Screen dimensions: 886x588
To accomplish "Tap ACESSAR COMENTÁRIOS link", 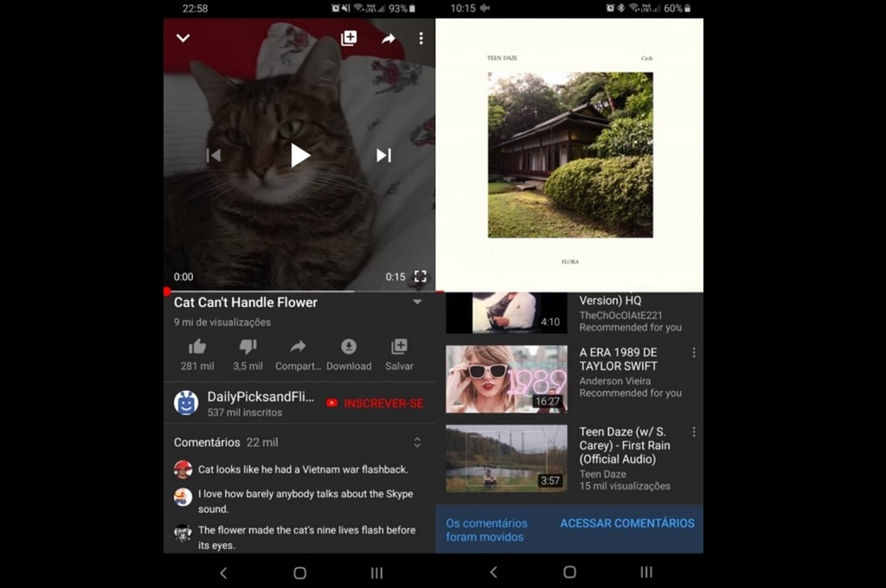I will [x=627, y=523].
